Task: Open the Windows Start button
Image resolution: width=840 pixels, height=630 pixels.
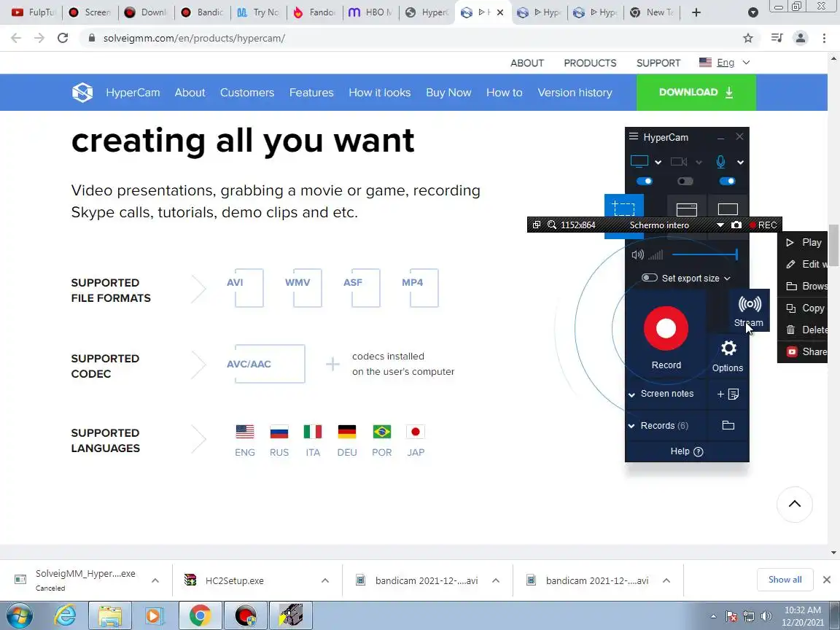Action: point(18,615)
